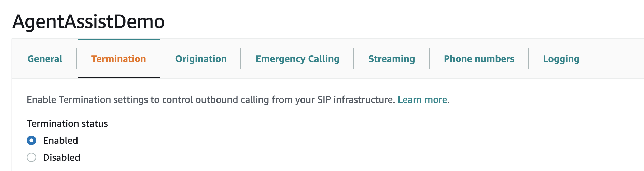Click the AgentAssistDemo page title
Image resolution: width=644 pixels, height=171 pixels.
(88, 21)
